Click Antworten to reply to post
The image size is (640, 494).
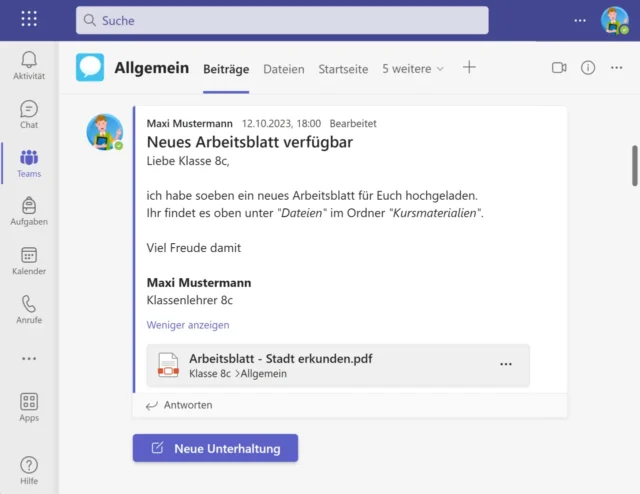180,405
